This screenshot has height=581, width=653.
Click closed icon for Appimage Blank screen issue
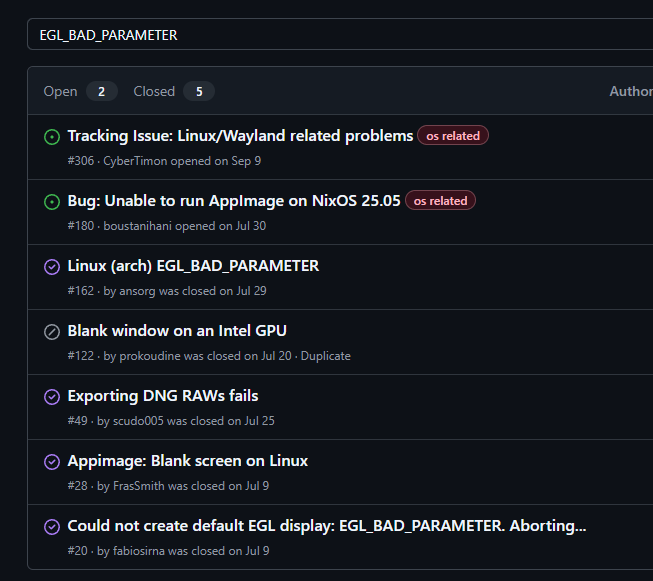click(x=52, y=462)
